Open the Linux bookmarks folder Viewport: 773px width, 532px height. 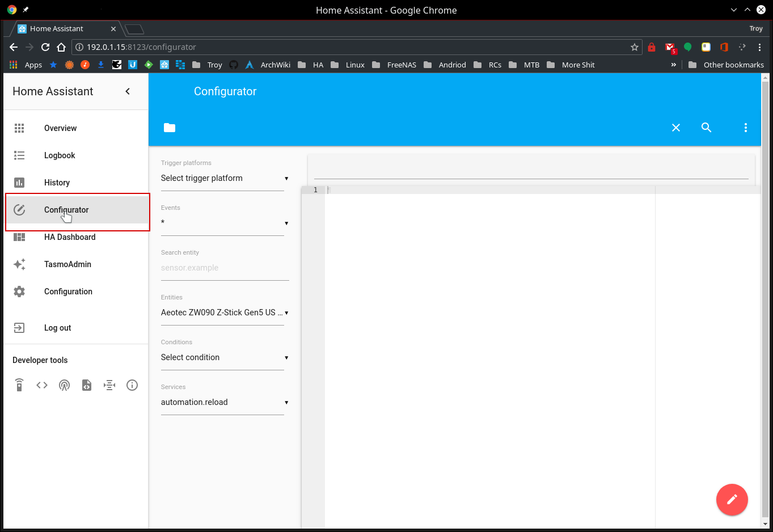(x=348, y=65)
